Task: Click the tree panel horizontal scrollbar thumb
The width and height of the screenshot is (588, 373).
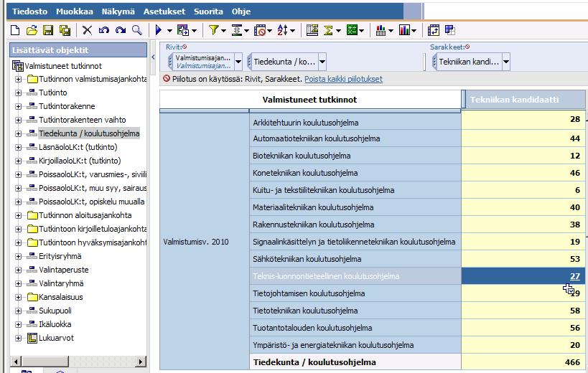Action: click(45, 362)
